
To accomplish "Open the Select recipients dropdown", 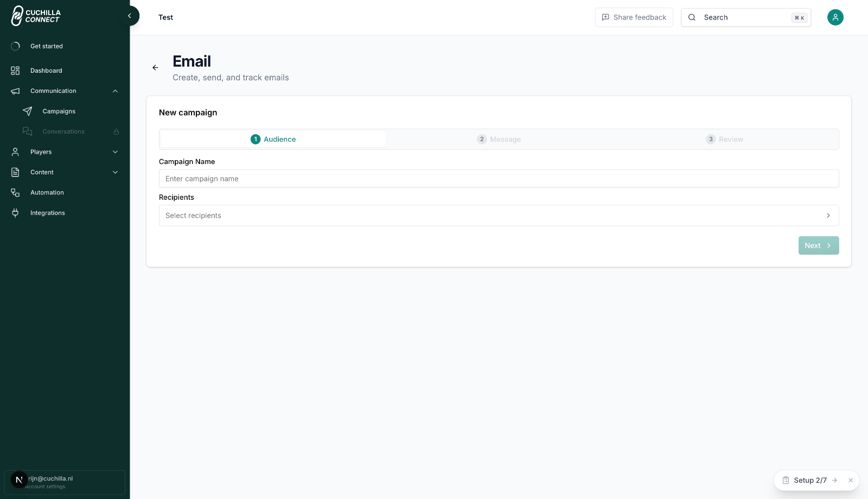I will tap(499, 216).
